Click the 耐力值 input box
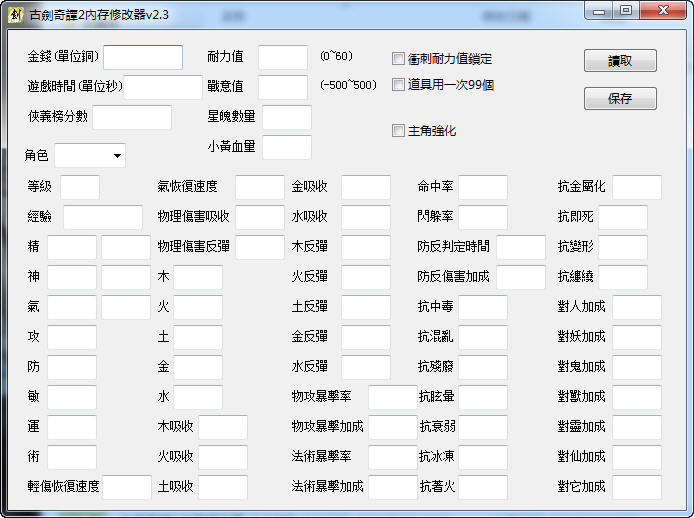 (x=283, y=58)
